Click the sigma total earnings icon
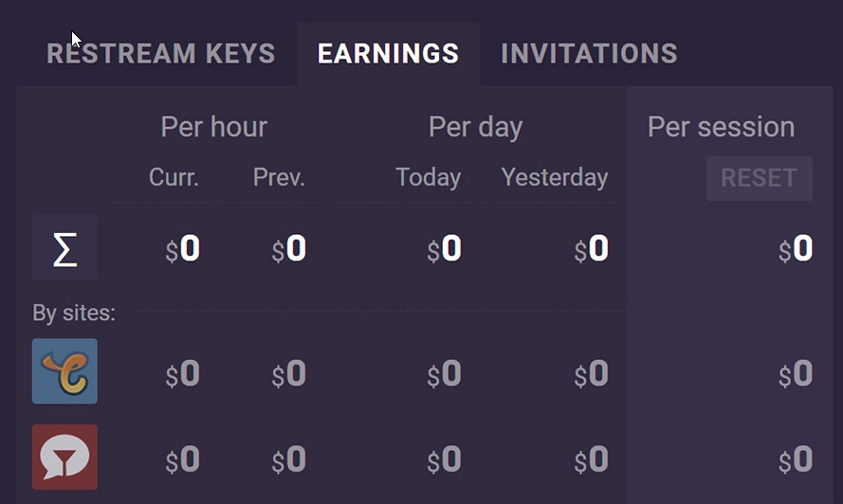 [64, 248]
